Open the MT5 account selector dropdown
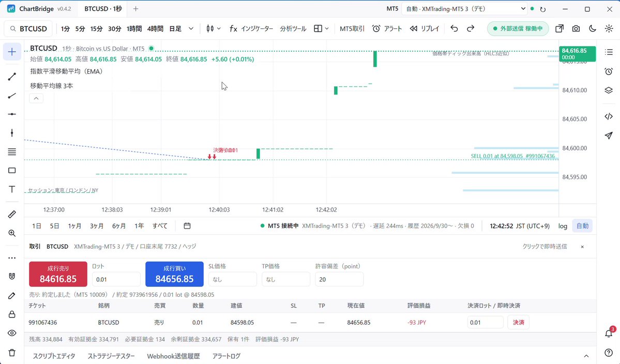 pyautogui.click(x=465, y=9)
